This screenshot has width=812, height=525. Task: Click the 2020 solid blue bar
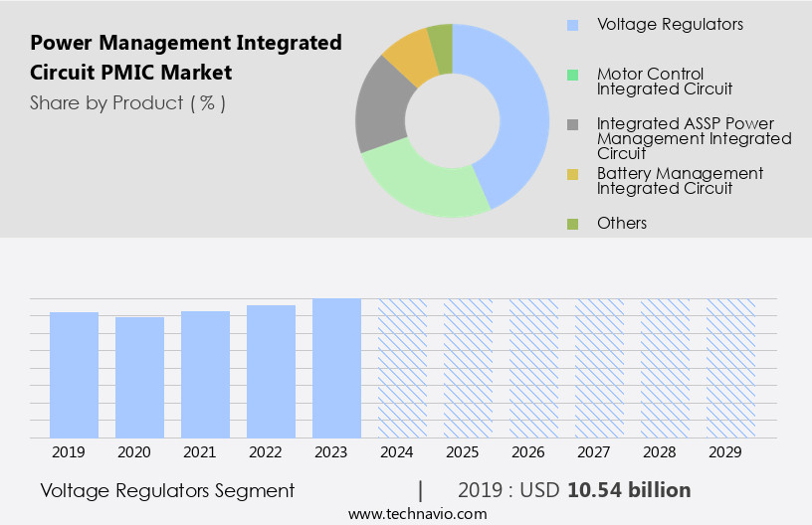pos(140,378)
